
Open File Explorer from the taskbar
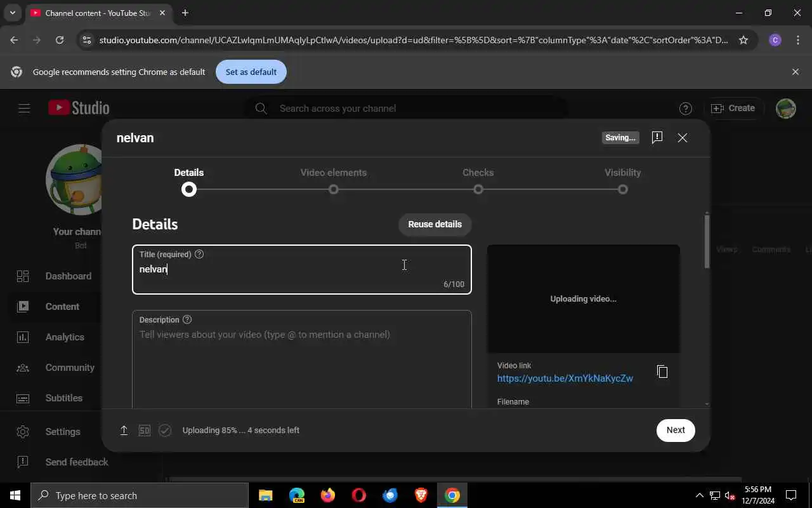pos(266,495)
